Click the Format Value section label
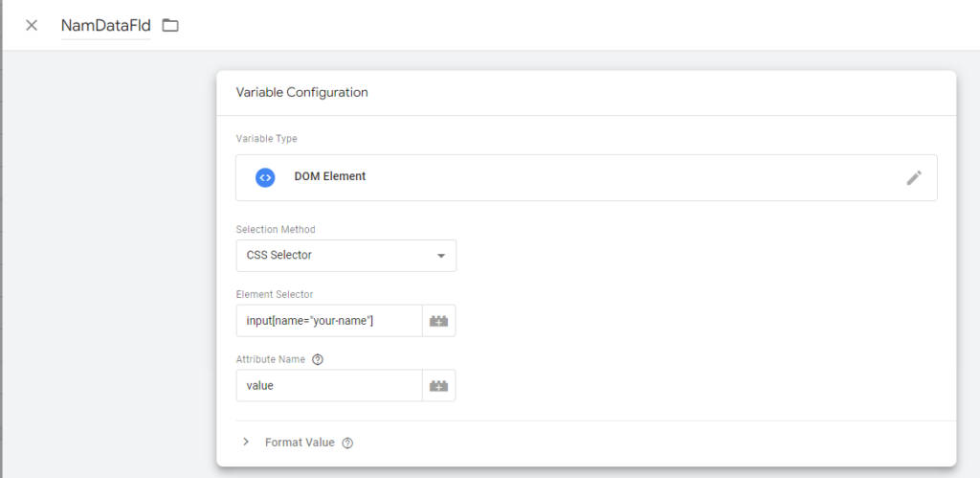The height and width of the screenshot is (478, 980). 300,443
